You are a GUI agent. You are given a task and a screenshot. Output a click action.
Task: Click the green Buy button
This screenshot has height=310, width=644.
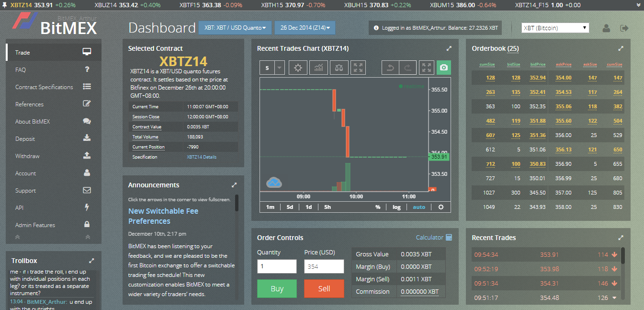[277, 288]
